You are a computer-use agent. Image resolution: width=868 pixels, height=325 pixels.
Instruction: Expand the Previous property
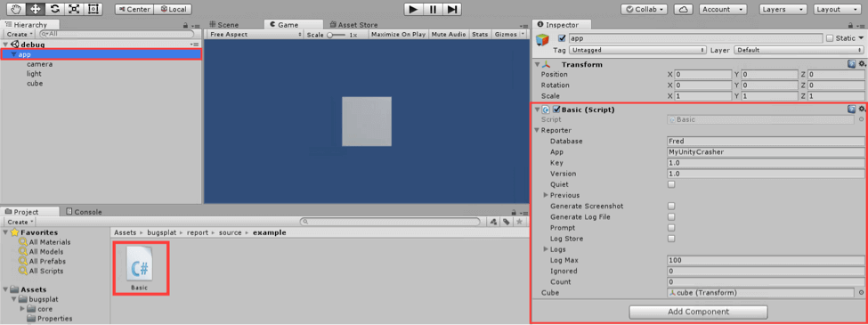coord(546,195)
